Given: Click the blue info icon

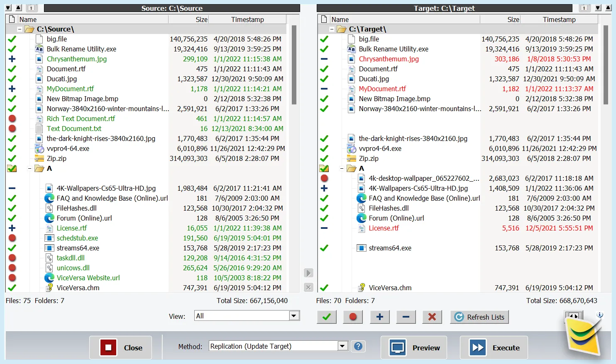Looking at the screenshot, I should 600,315.
